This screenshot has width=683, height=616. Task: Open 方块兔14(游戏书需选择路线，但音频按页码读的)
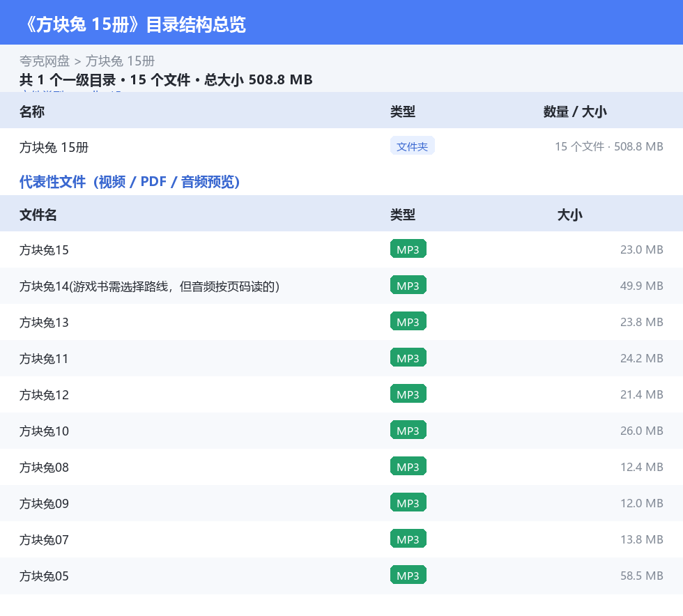pyautogui.click(x=149, y=286)
